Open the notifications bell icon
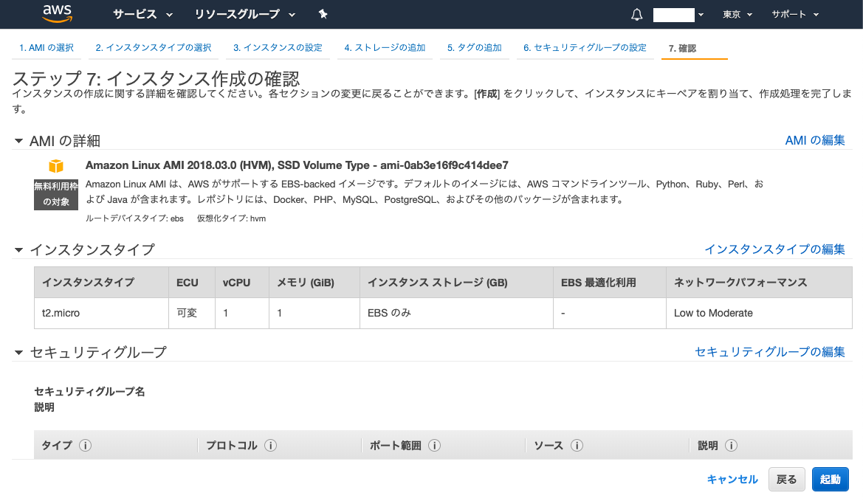863x504 pixels. click(636, 14)
